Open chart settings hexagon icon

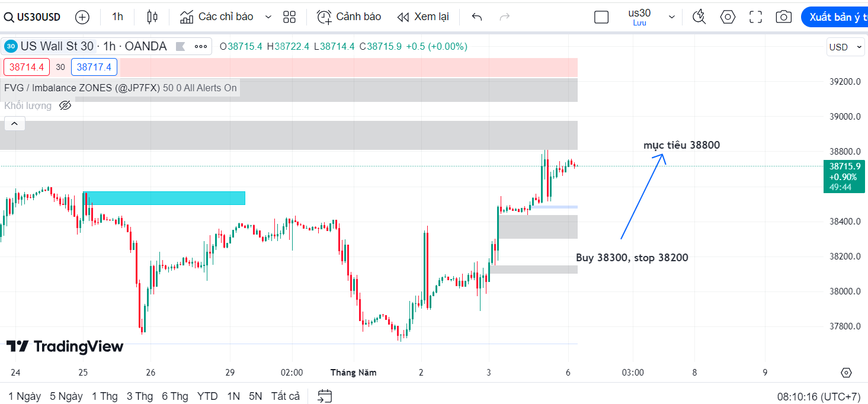click(x=728, y=17)
